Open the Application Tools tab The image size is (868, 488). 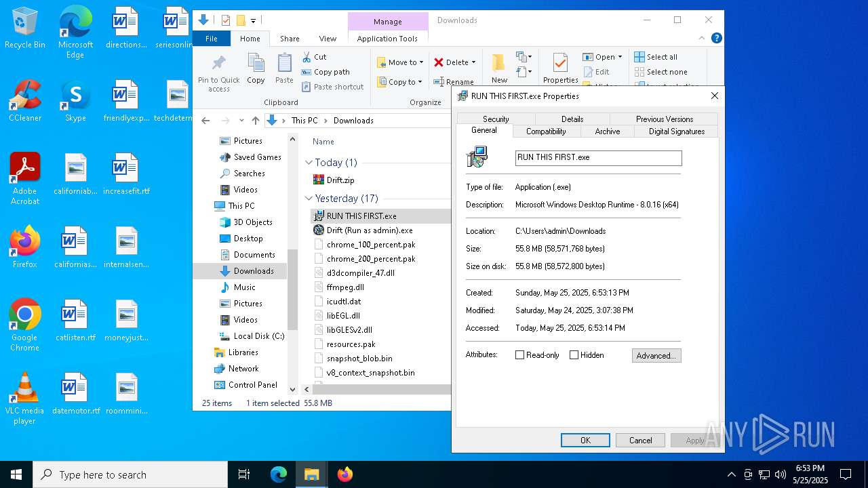pos(387,39)
